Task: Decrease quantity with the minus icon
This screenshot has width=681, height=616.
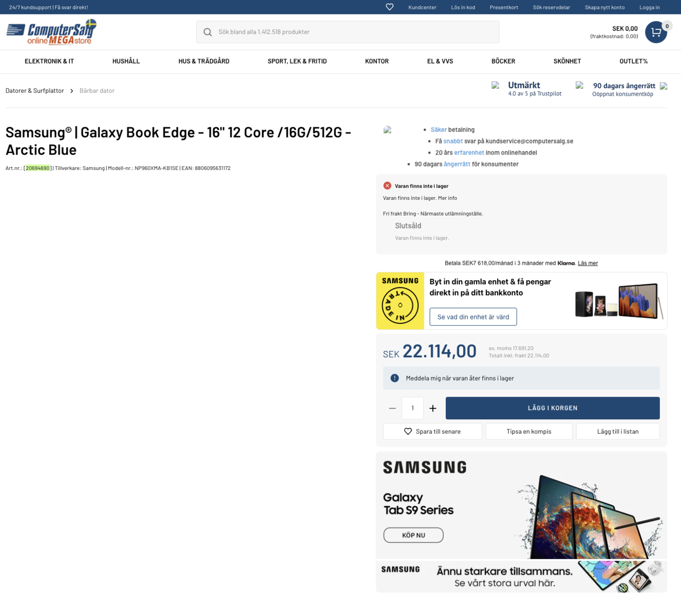Action: coord(392,408)
